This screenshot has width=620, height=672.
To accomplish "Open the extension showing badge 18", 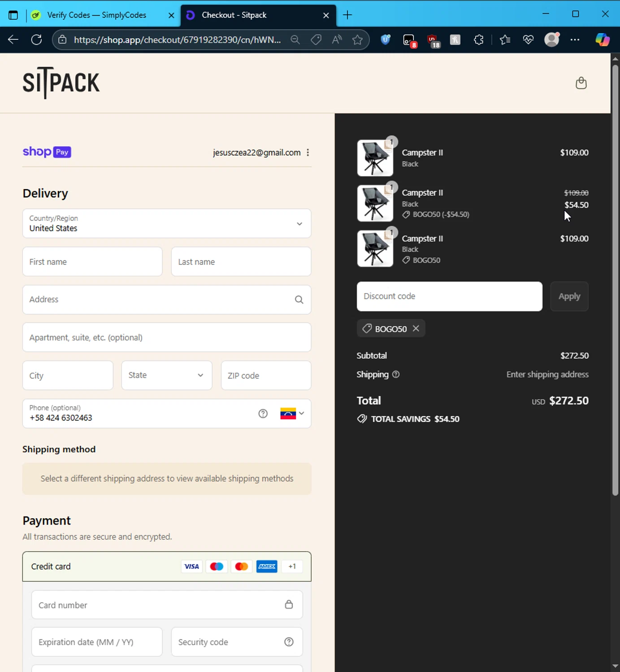I will [x=434, y=41].
